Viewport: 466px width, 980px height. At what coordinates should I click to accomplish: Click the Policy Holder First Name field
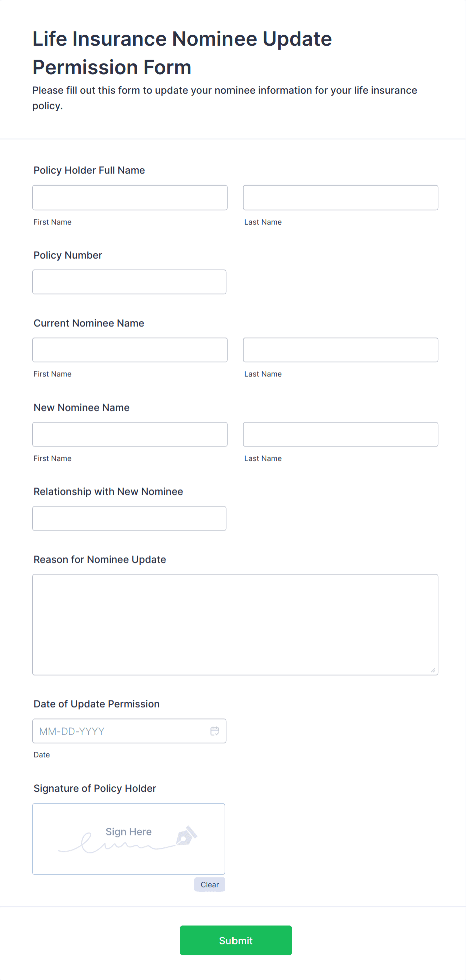pyautogui.click(x=129, y=198)
